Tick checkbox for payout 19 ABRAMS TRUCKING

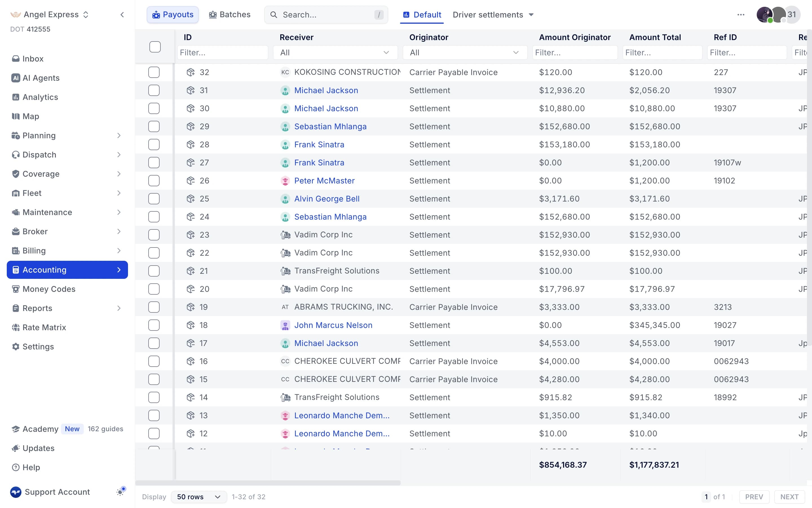(154, 307)
